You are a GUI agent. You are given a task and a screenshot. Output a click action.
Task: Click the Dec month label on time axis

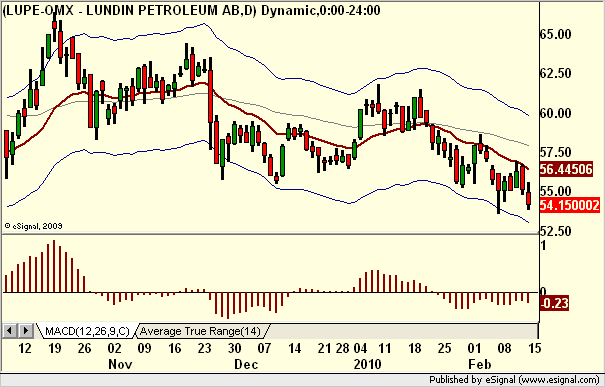246,364
